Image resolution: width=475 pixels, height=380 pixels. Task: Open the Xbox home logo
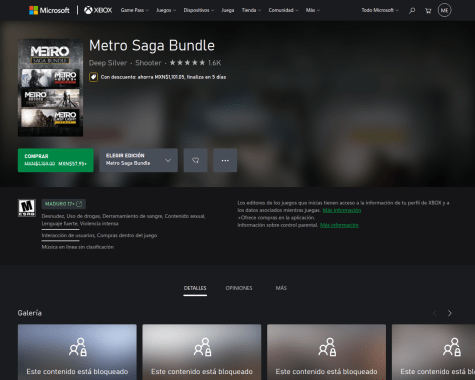(98, 10)
